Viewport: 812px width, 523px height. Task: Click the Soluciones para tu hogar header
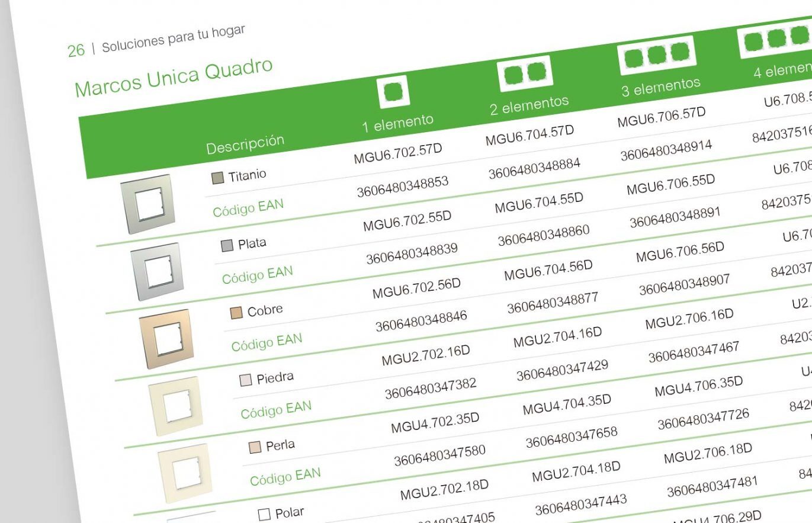pos(174,39)
